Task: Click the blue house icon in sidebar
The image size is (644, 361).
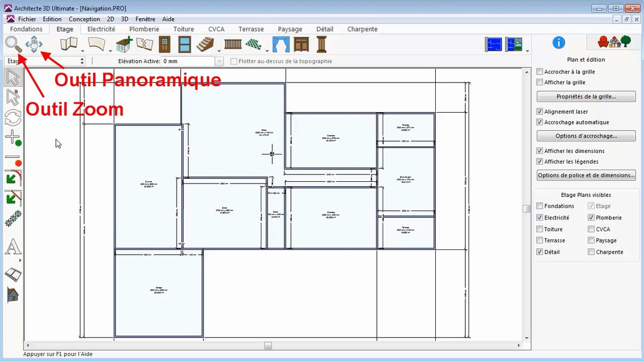Action: 13,294
